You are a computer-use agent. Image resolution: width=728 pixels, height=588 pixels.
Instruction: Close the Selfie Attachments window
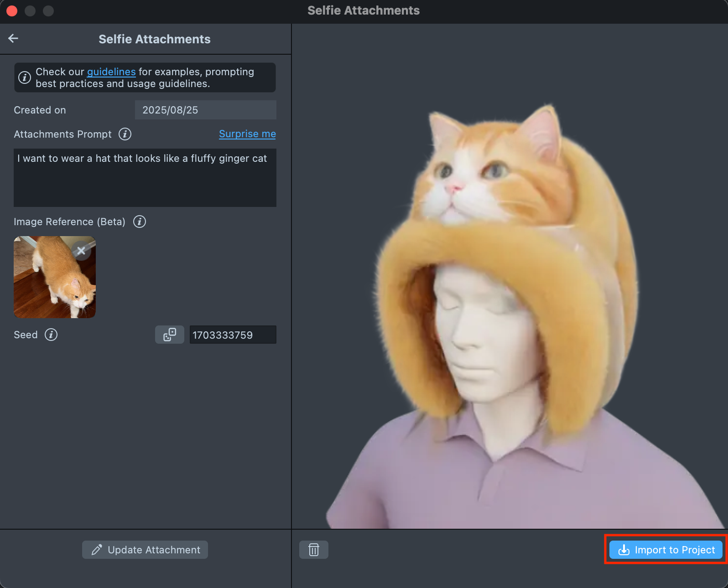12,10
